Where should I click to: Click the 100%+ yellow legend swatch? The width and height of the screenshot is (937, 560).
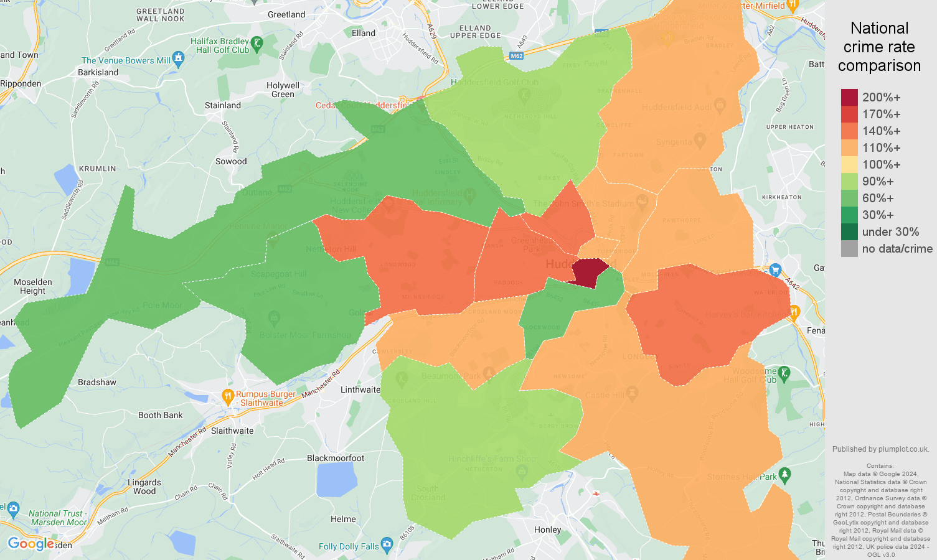pos(849,165)
